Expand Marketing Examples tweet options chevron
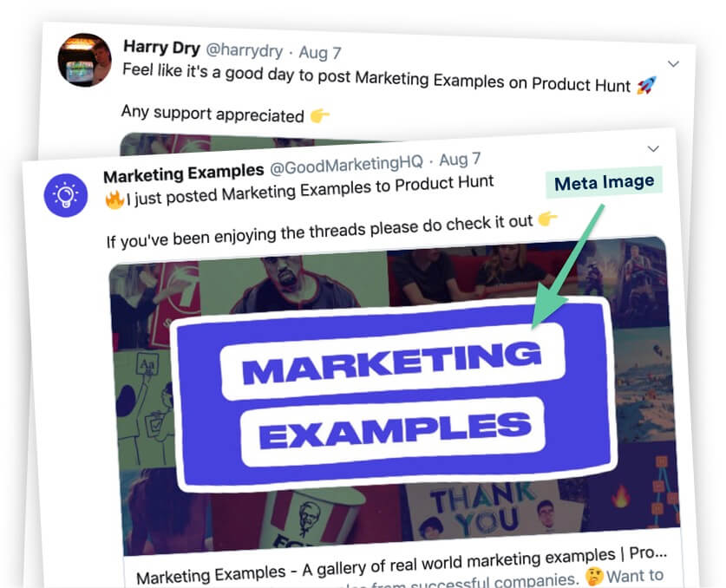The image size is (726, 588). point(653,148)
